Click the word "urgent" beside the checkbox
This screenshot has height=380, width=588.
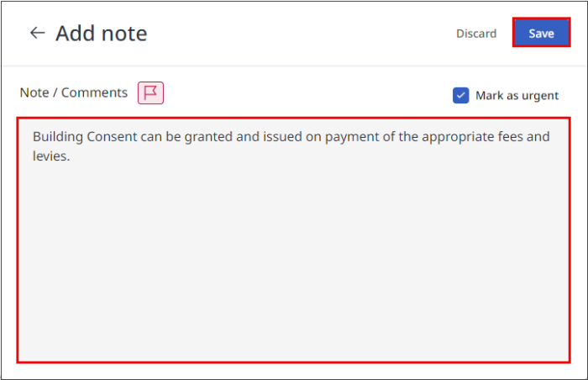pyautogui.click(x=538, y=95)
